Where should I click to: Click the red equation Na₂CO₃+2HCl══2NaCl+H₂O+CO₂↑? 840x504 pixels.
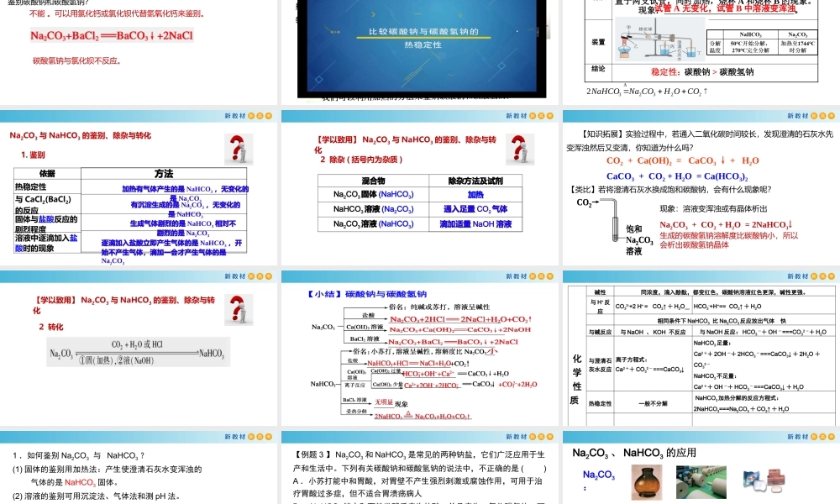pyautogui.click(x=460, y=319)
